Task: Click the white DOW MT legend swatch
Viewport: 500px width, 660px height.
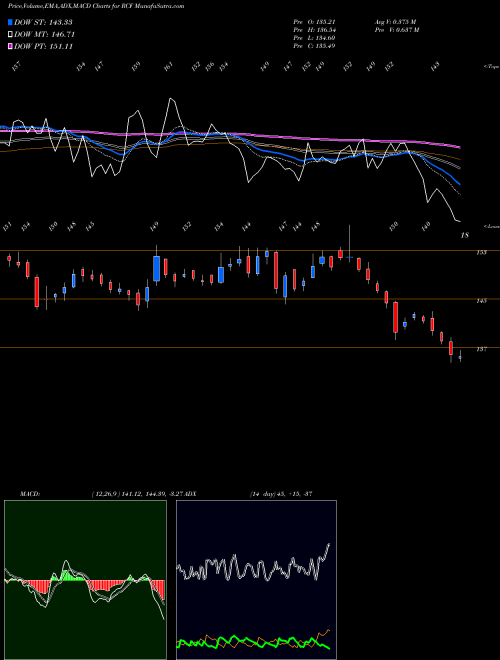Action: click(10, 35)
